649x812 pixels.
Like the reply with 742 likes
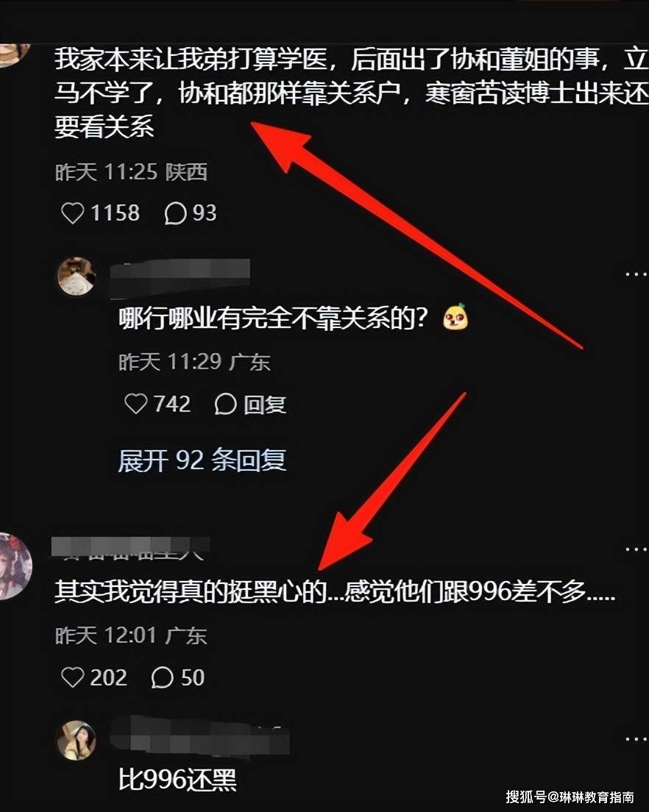coord(136,404)
